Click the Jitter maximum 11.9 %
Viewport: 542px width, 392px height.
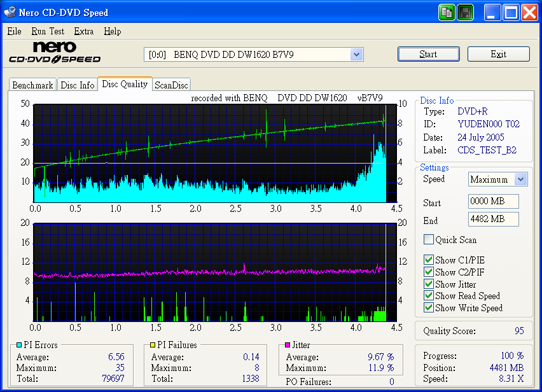[381, 368]
